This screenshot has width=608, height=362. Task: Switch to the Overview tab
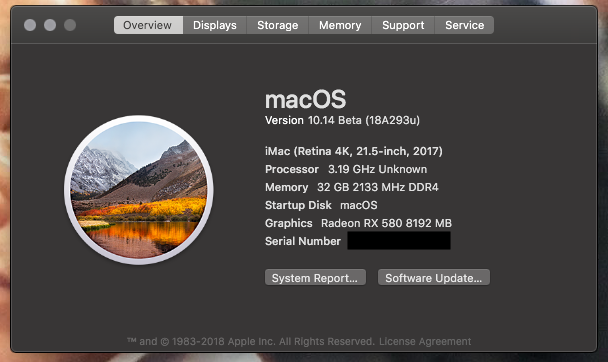[148, 25]
